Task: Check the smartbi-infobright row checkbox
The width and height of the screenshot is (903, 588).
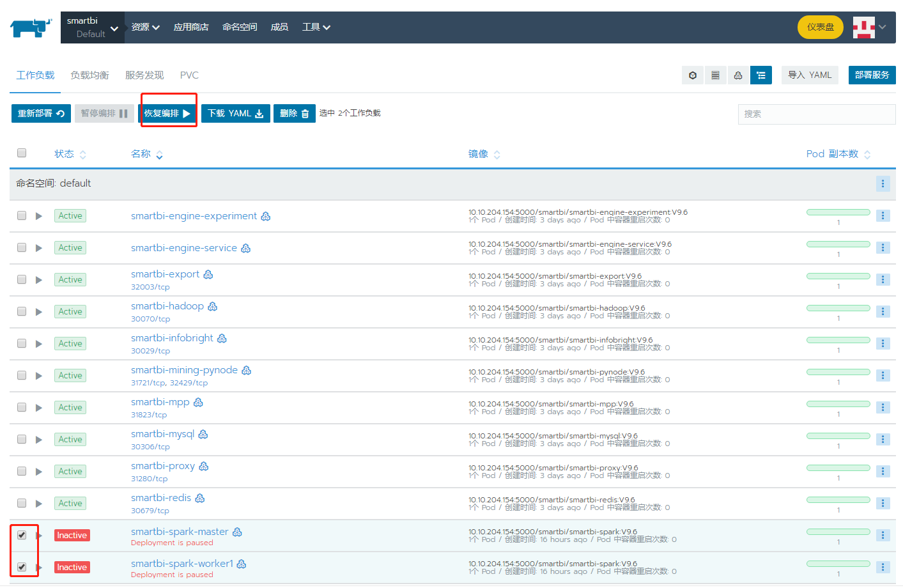Action: [x=22, y=343]
